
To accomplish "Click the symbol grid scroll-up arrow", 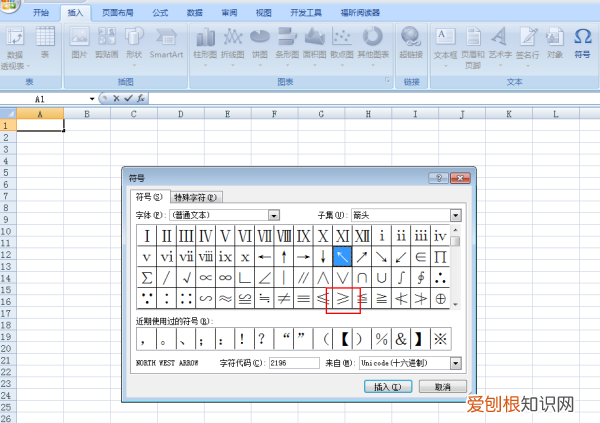I will (x=455, y=230).
